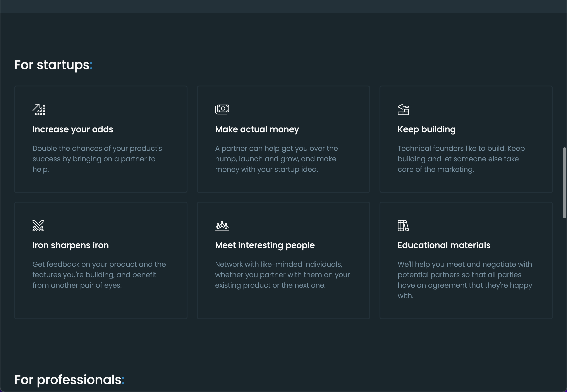Click the vertical scrollbar thumb on right
The width and height of the screenshot is (567, 392).
565,183
